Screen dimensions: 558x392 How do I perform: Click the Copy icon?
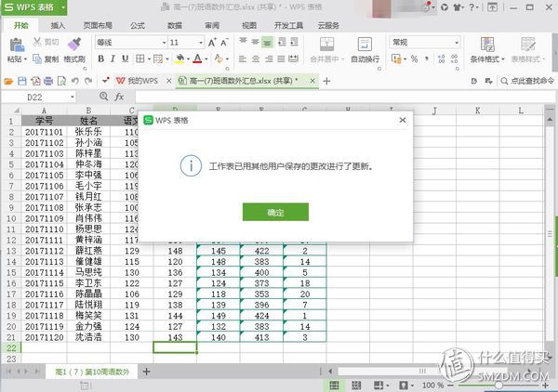(x=37, y=59)
